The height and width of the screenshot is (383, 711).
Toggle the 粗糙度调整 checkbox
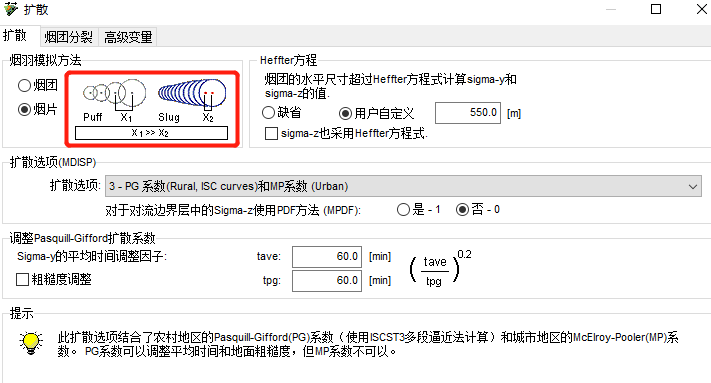22,279
